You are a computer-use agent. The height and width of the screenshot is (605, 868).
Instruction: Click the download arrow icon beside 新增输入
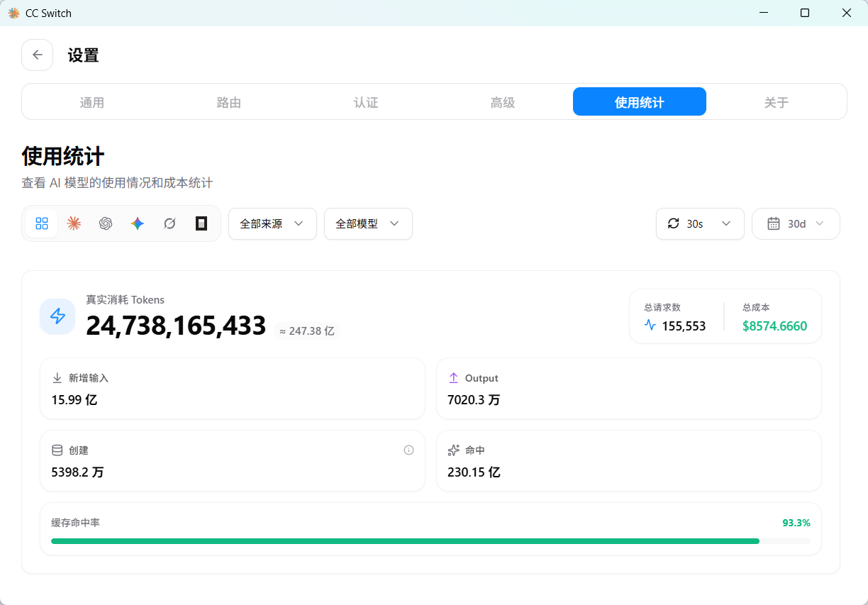(57, 378)
